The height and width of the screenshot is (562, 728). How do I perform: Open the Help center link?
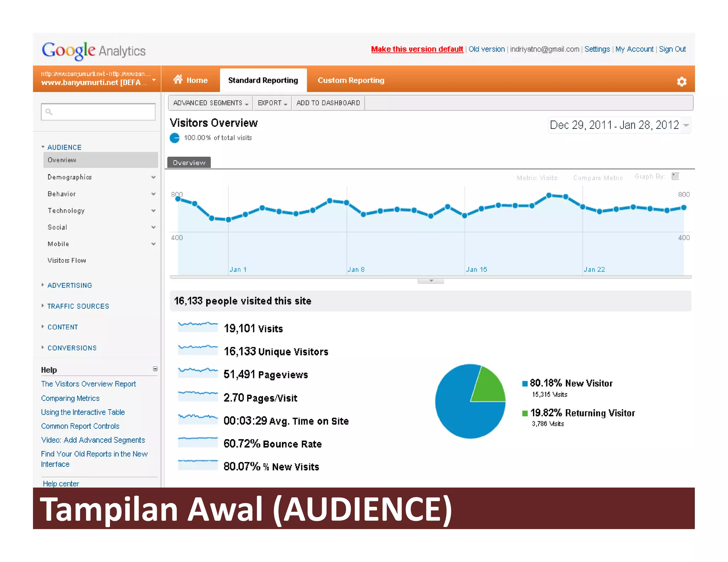pos(61,483)
